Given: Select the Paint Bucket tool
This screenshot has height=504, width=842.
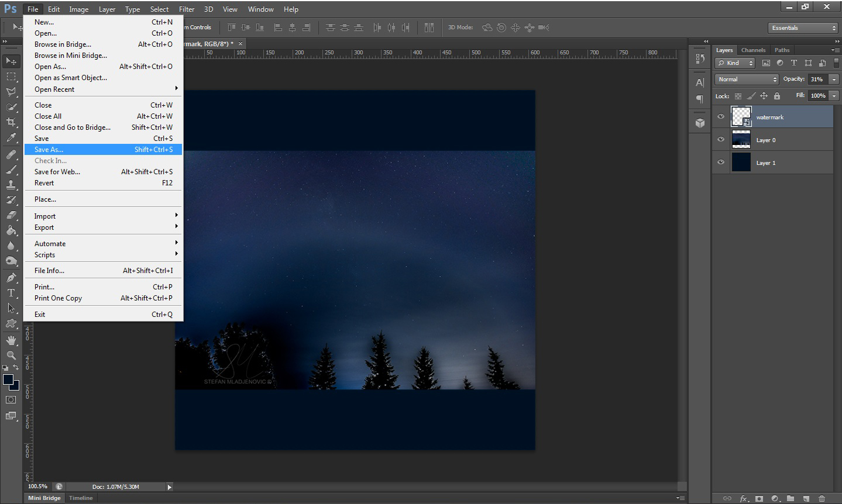Looking at the screenshot, I should [11, 230].
